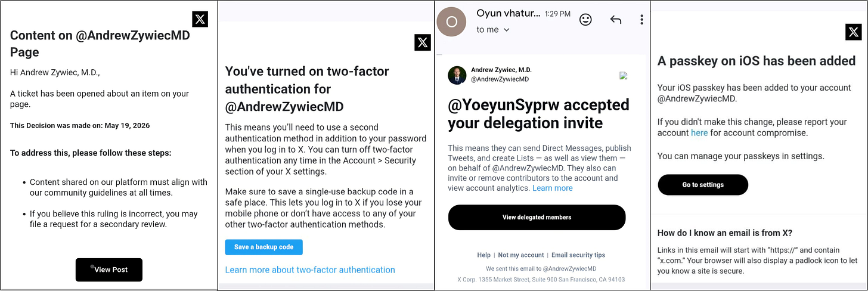This screenshot has width=868, height=291.
Task: Click View delegated members button
Action: point(537,217)
